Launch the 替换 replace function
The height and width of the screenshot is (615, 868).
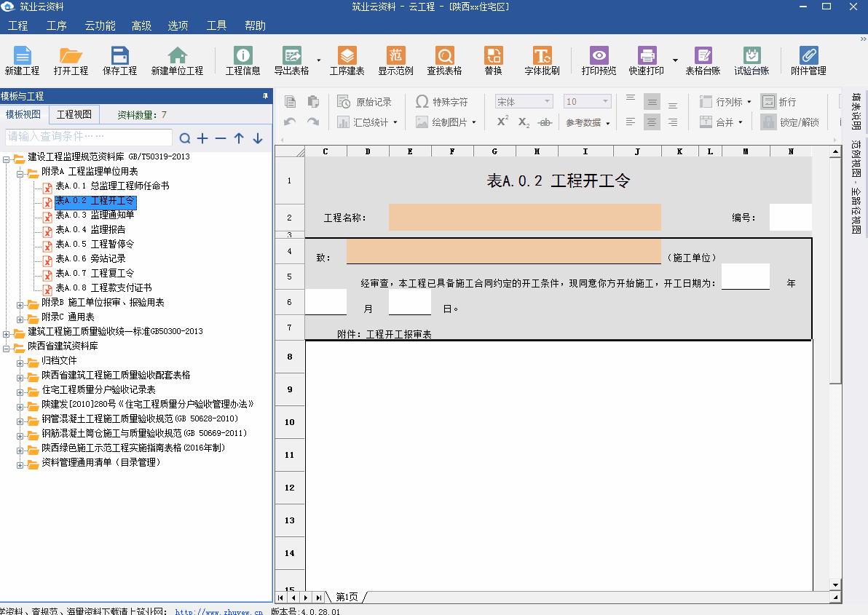point(494,60)
